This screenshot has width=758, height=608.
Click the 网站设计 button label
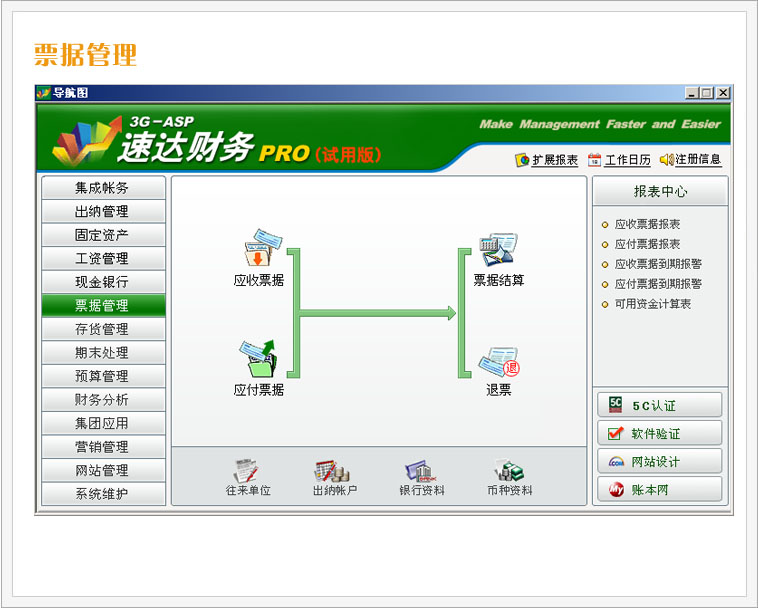point(656,462)
